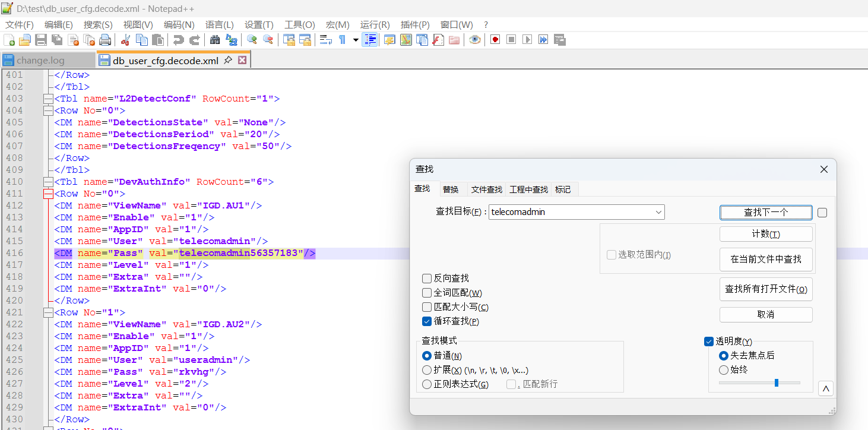Click the Print toolbar icon
The image size is (868, 430).
[106, 40]
